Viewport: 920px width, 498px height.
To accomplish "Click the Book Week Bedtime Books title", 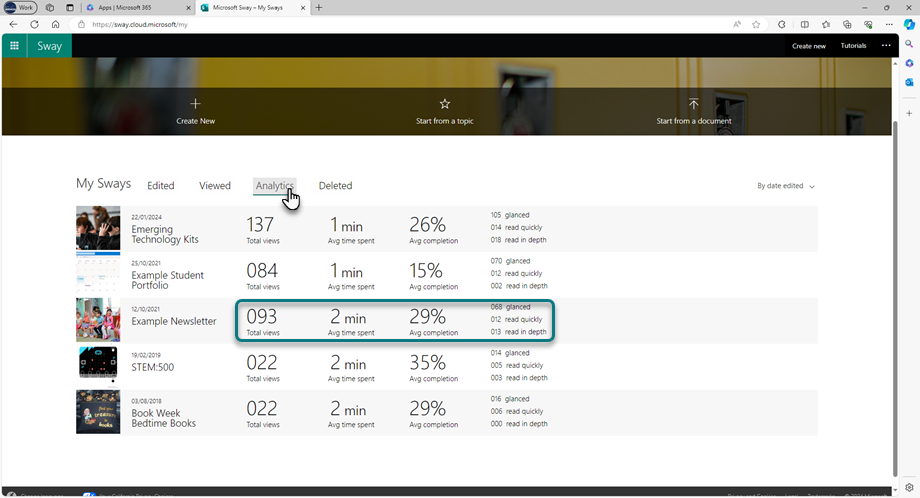I will [x=163, y=418].
